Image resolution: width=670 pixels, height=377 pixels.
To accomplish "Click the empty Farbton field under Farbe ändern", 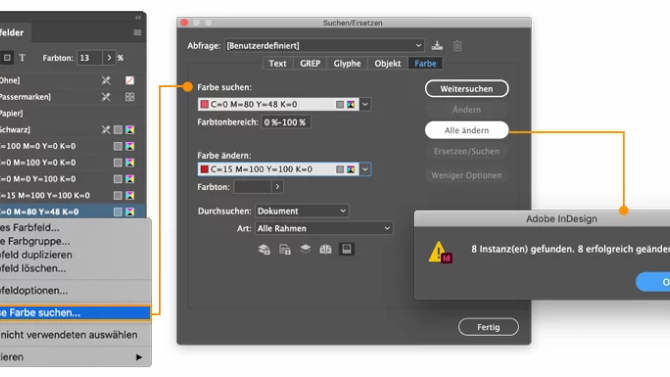I will (253, 187).
